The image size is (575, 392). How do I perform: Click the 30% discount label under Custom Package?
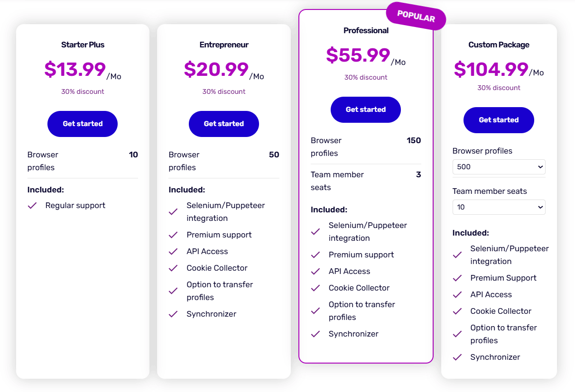(499, 88)
